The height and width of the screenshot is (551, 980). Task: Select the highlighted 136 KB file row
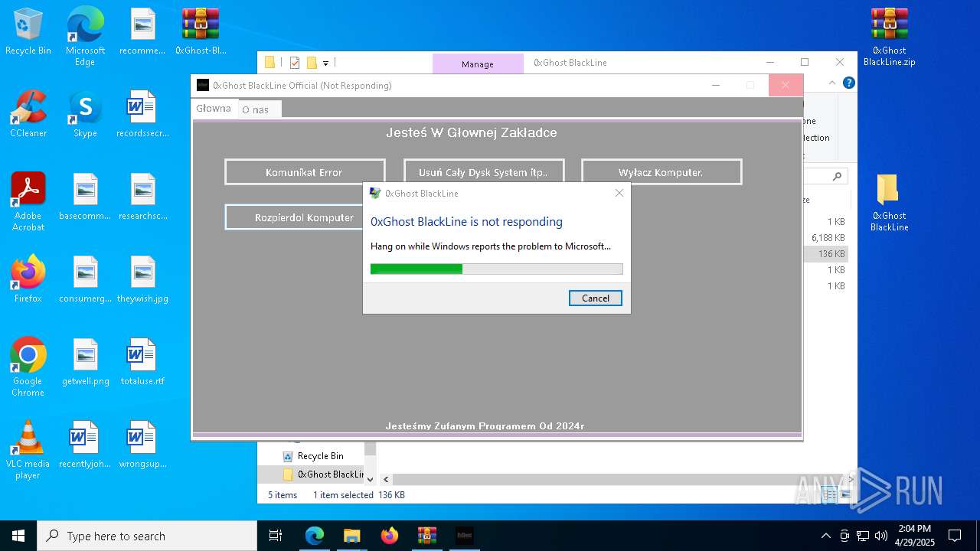pos(826,254)
